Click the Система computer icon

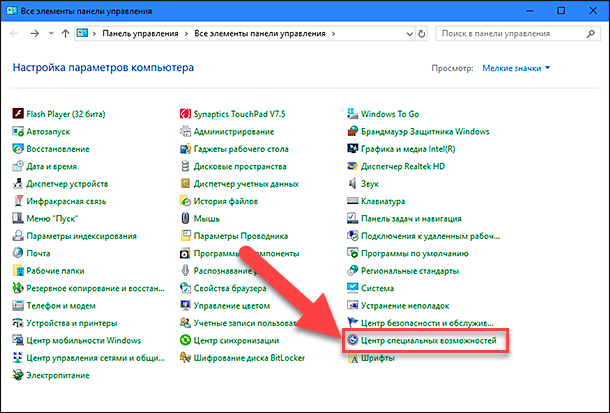point(352,288)
